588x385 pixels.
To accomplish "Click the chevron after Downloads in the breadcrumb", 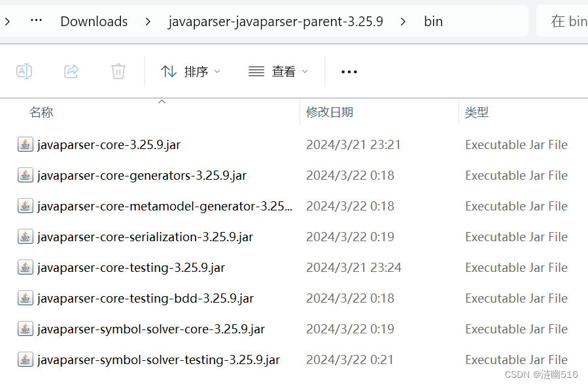I will [x=148, y=21].
